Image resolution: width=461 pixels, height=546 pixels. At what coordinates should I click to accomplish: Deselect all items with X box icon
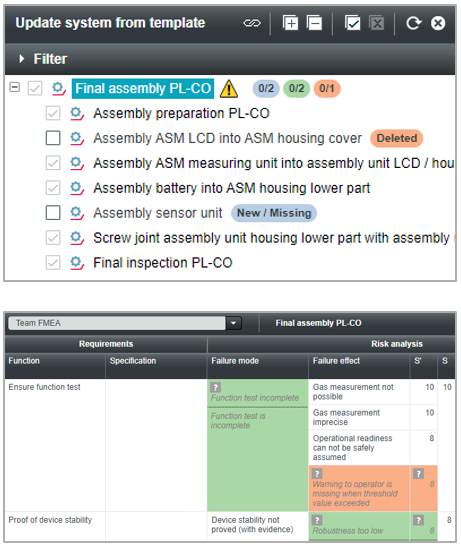coord(377,23)
